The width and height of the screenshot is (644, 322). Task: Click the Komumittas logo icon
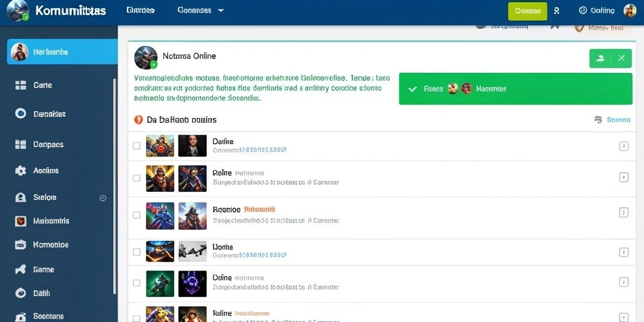tap(18, 10)
